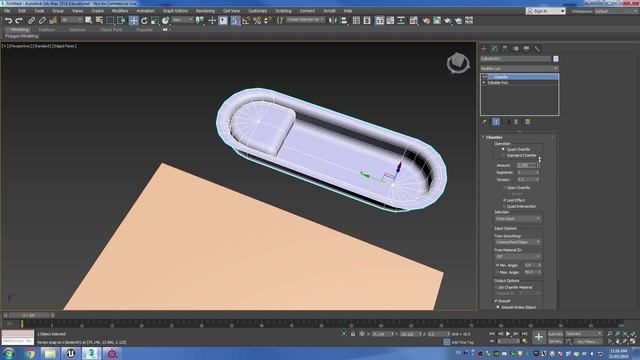The height and width of the screenshot is (360, 640).
Task: Activate the Select and Rotate tool
Action: click(x=144, y=20)
